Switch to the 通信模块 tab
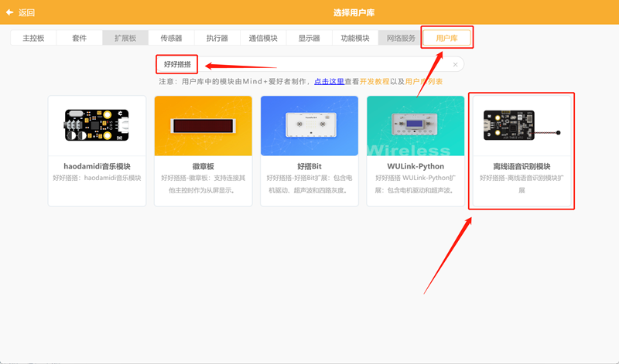 tap(263, 38)
